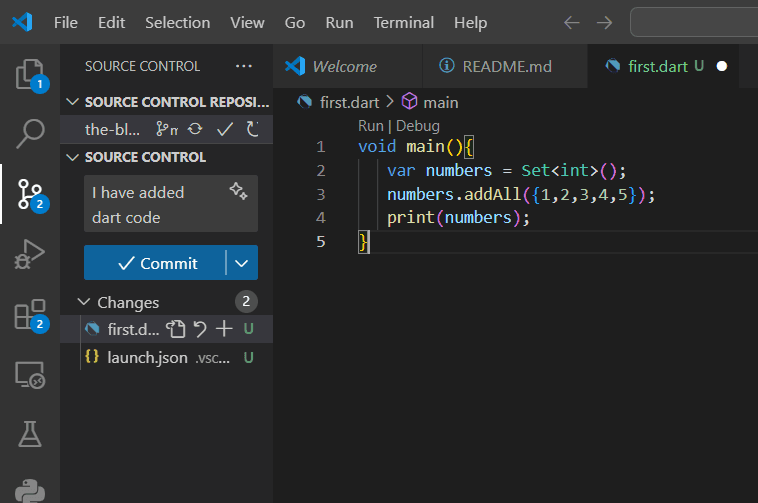Select the launch.json changed file

pyautogui.click(x=166, y=357)
